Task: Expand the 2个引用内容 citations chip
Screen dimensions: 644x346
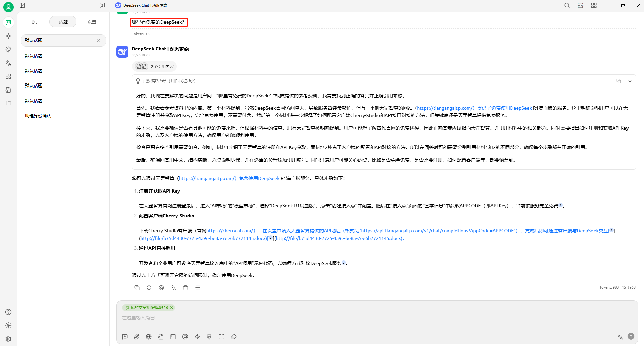Action: [155, 66]
